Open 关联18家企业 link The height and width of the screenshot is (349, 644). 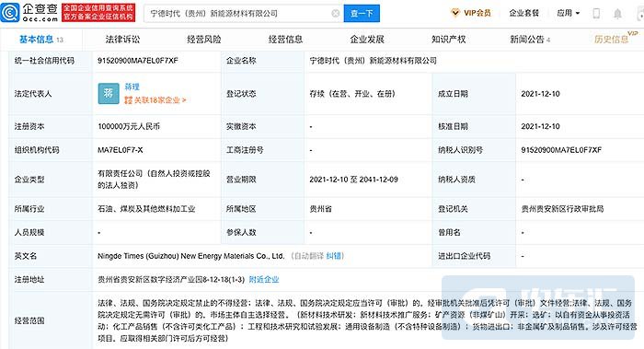[155, 99]
